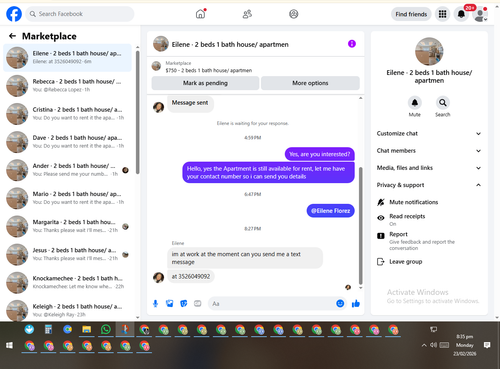The image size is (500, 369).
Task: Open the Groups icon in top navigation
Action: (293, 14)
